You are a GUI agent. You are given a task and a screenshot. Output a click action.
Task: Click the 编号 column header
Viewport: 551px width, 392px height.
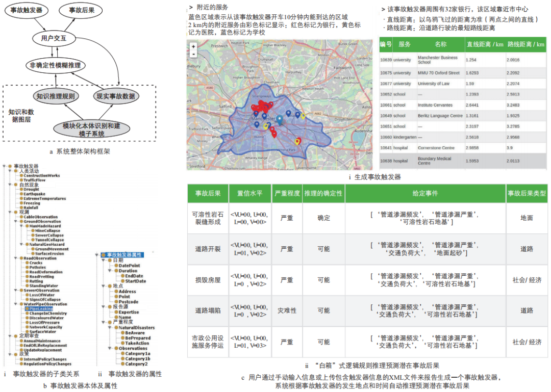coord(386,44)
